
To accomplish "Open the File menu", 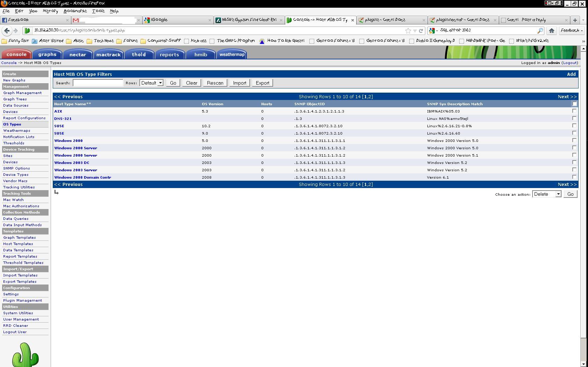I will [x=6, y=11].
